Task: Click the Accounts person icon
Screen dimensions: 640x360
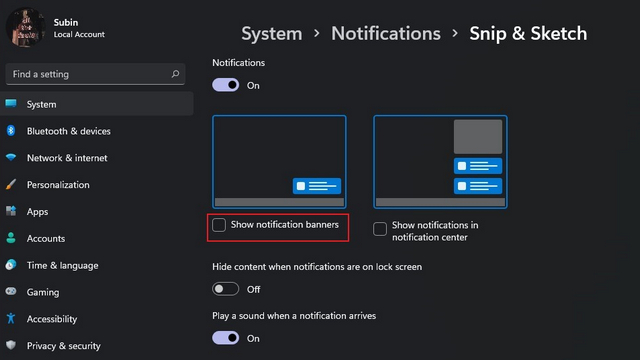Action: click(x=11, y=238)
